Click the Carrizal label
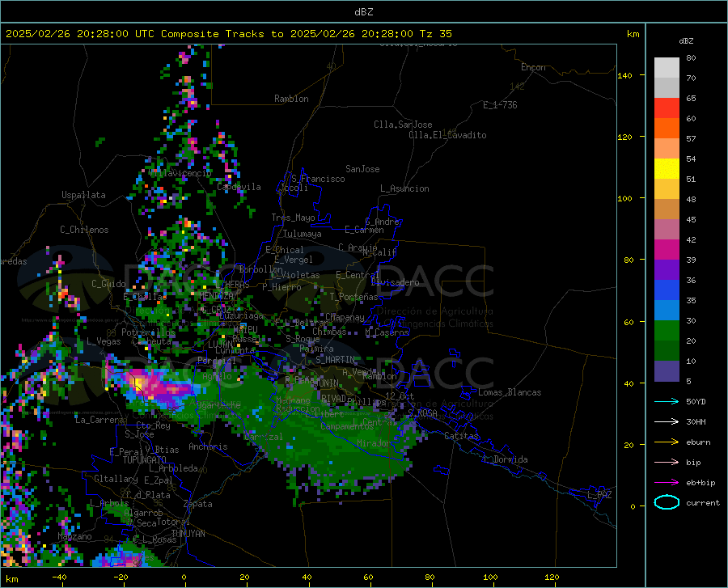The width and height of the screenshot is (728, 588). (x=263, y=437)
